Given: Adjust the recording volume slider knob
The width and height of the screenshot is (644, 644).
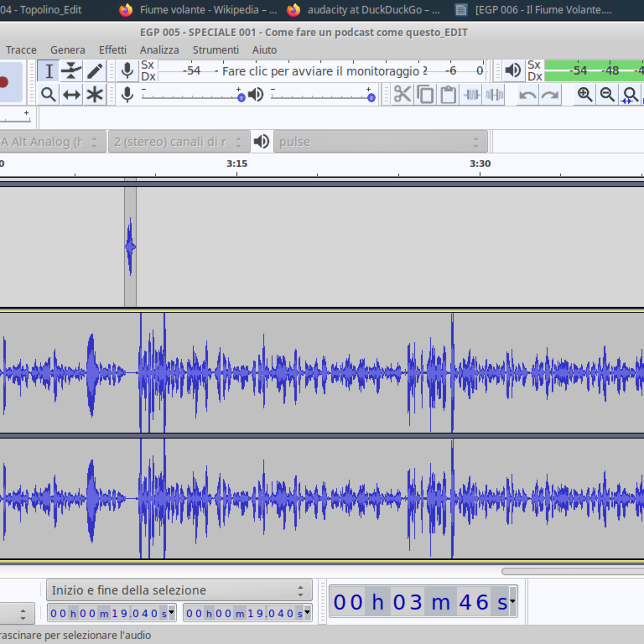Looking at the screenshot, I should [241, 98].
